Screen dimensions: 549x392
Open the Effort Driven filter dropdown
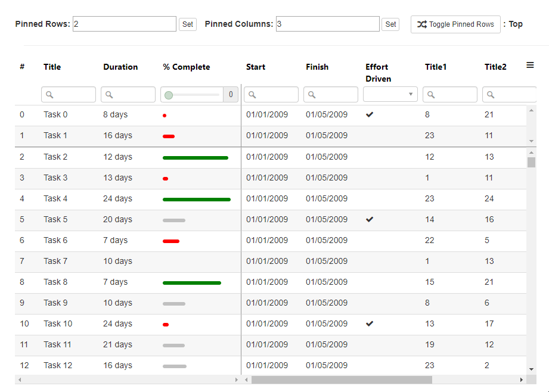[x=390, y=95]
